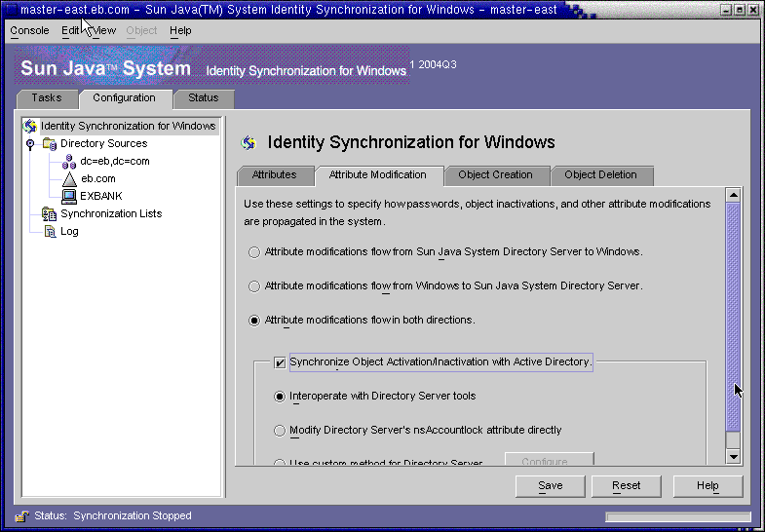Click the Reset button
Viewport: 765px width, 532px height.
coord(627,486)
